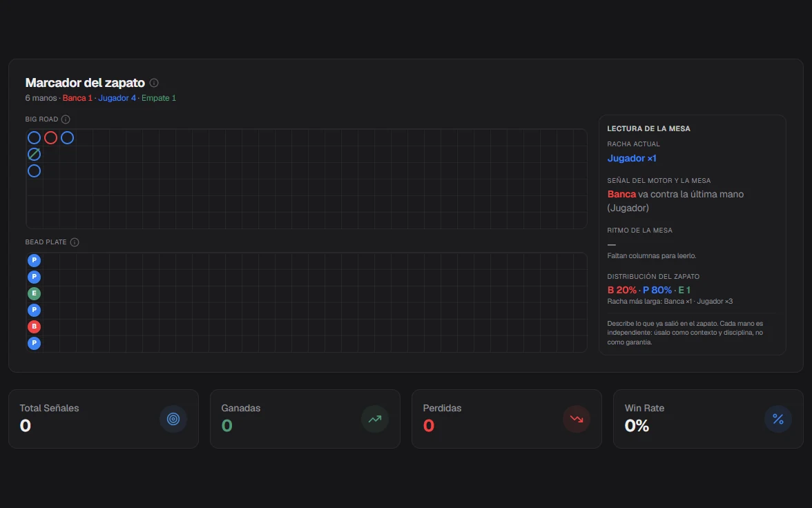
Task: Click the RITMO DE LA MESA label
Action: tap(639, 231)
